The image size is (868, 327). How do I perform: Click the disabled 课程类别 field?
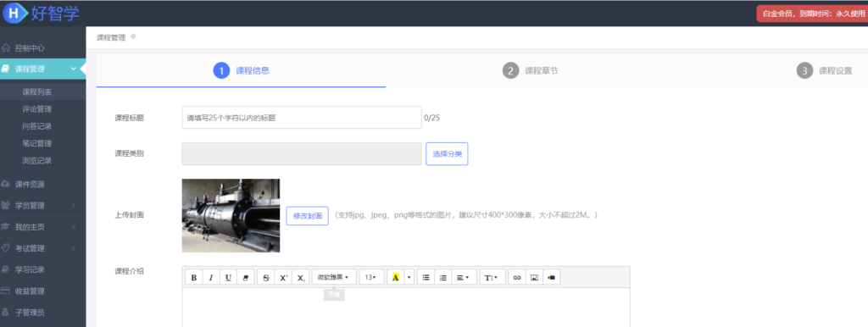302,154
